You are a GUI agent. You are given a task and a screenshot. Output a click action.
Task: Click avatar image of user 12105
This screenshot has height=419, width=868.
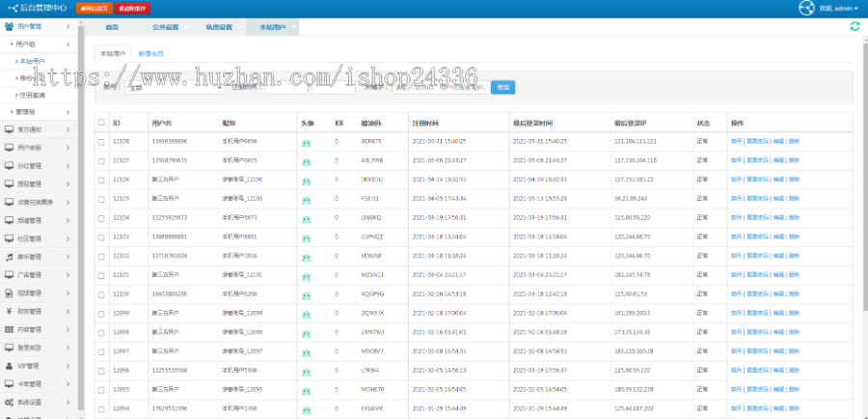pos(306,200)
